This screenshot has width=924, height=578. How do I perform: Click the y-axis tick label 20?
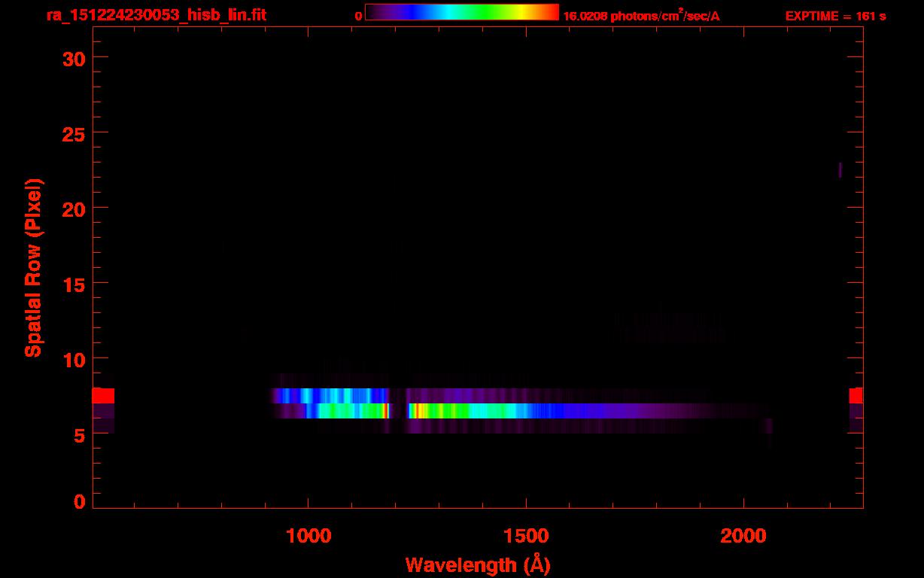click(74, 208)
